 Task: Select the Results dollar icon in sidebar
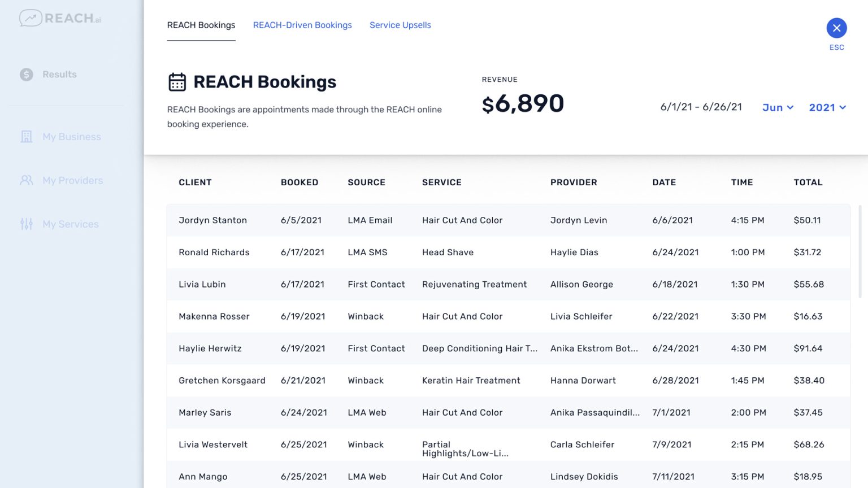(x=25, y=74)
